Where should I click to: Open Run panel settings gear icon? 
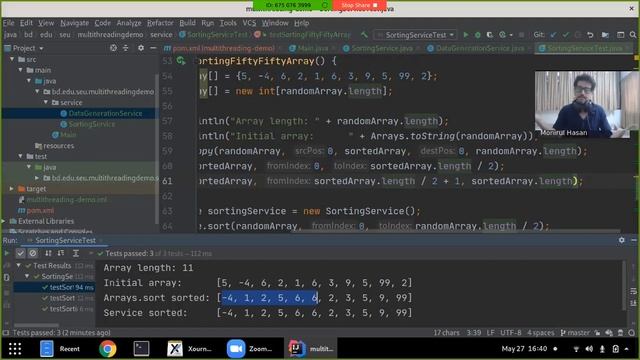[621, 240]
